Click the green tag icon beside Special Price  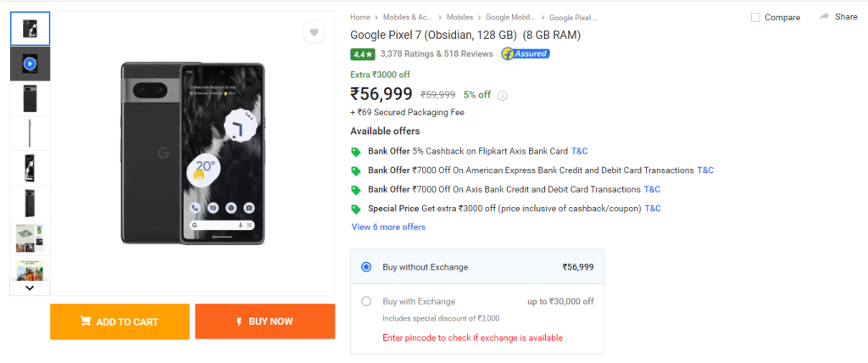(x=356, y=209)
